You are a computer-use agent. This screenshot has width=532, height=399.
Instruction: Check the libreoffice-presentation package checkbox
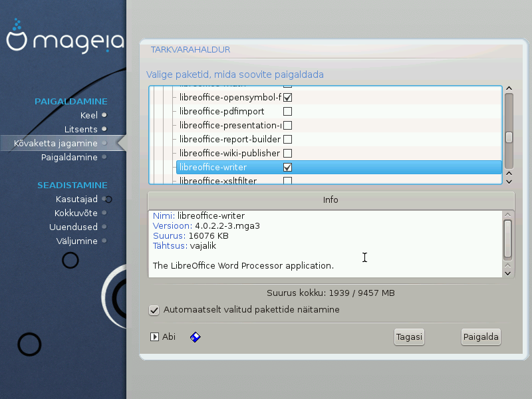[x=287, y=126]
